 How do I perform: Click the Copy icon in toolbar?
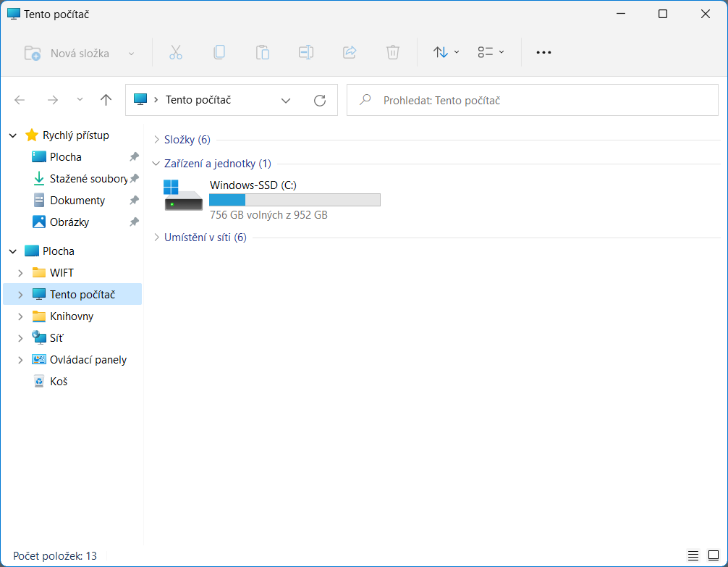tap(219, 52)
